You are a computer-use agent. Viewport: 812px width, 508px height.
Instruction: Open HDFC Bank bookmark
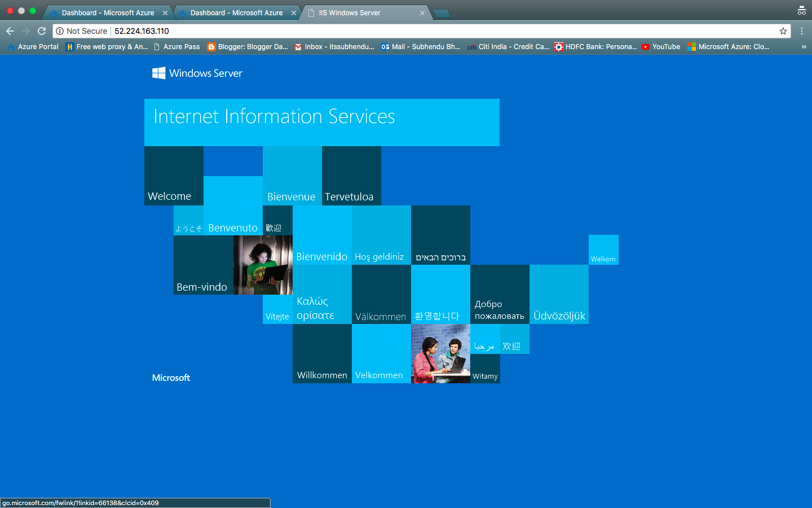(595, 47)
